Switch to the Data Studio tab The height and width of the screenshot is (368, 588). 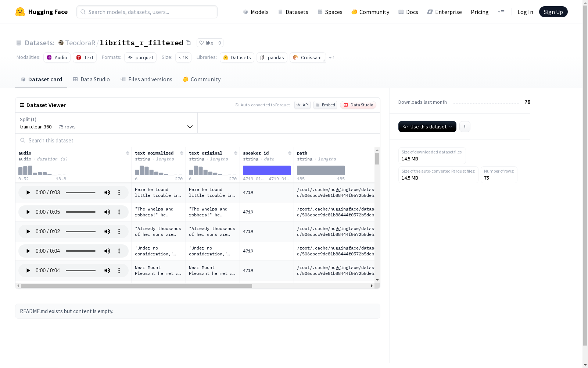point(92,79)
